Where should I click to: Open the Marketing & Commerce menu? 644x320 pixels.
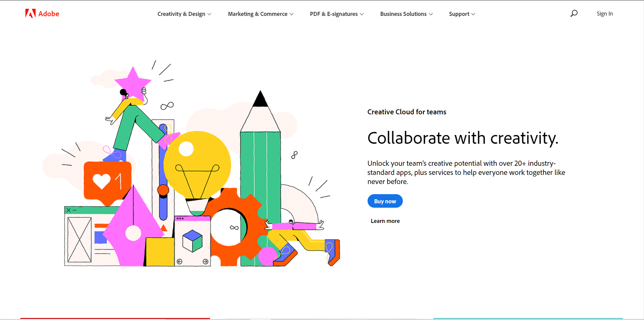[x=261, y=14]
